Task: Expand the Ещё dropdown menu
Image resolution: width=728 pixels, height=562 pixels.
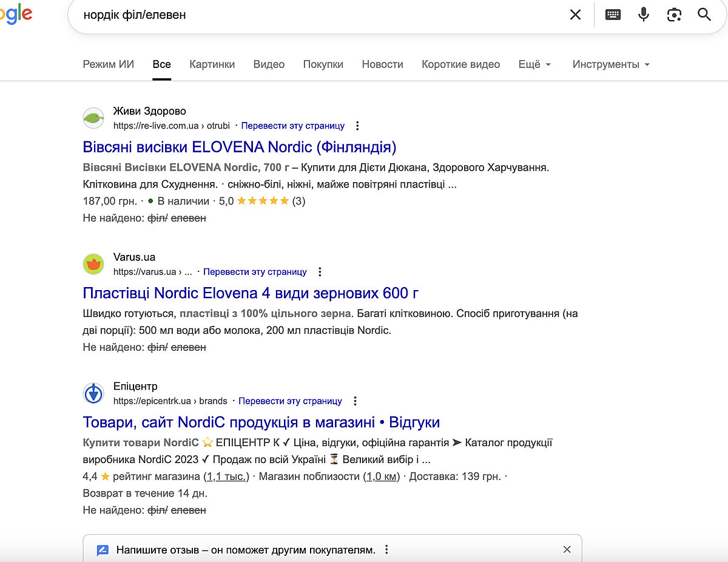Action: pyautogui.click(x=534, y=64)
